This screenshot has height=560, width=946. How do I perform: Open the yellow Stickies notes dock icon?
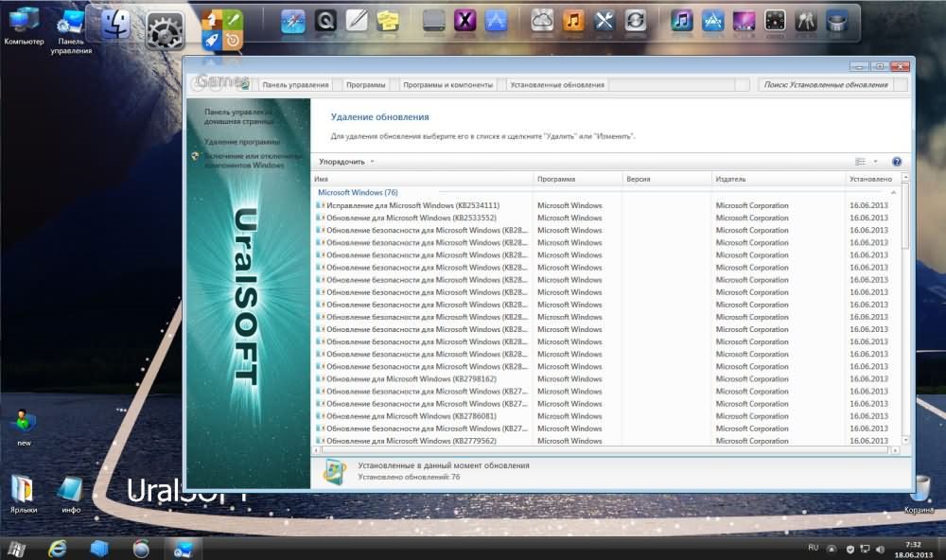pyautogui.click(x=387, y=20)
